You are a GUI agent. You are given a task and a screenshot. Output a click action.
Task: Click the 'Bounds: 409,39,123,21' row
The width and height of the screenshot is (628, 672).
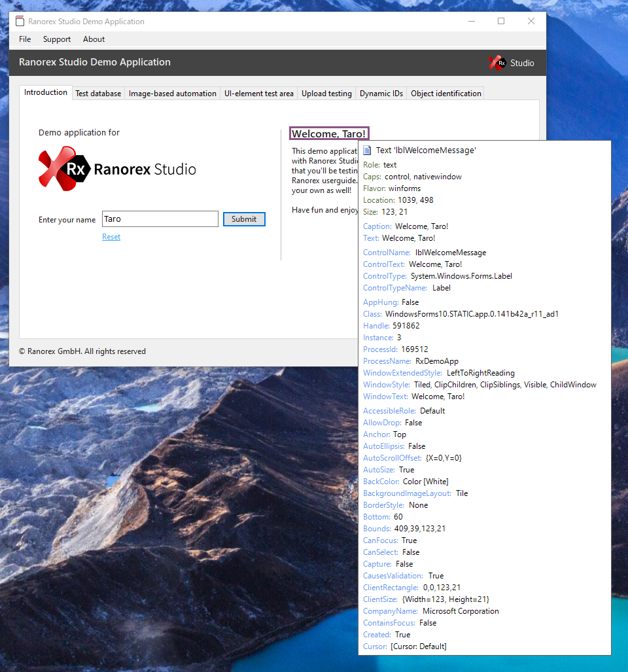pos(404,529)
